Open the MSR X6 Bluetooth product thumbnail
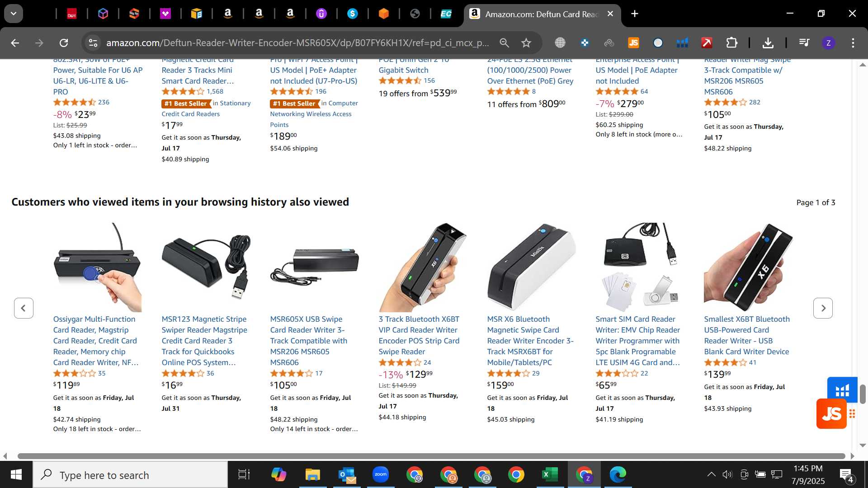The width and height of the screenshot is (868, 488). tap(531, 267)
